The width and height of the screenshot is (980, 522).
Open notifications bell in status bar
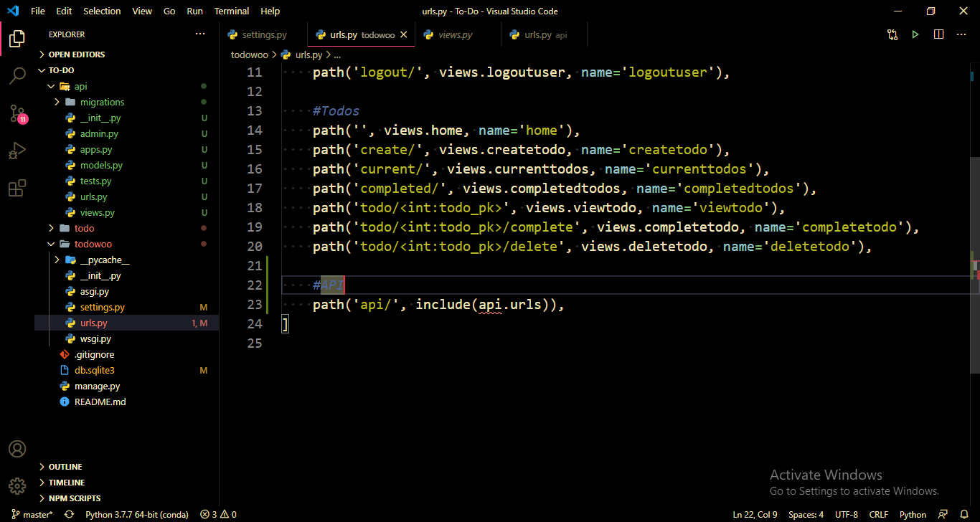(965, 514)
